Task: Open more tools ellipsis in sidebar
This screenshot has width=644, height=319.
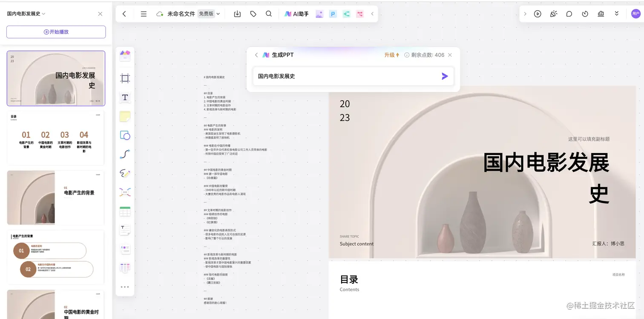Action: pos(125,287)
